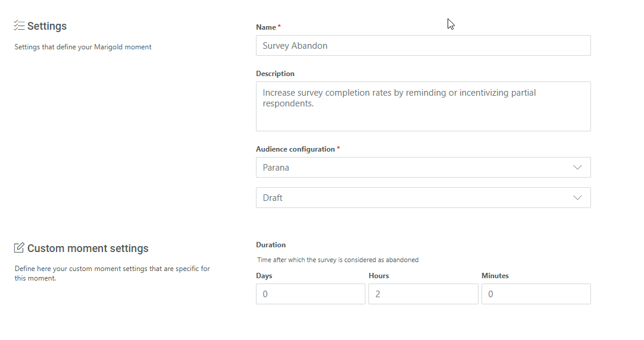Select the 'Parana' audience configuration value
This screenshot has height=340, width=644.
276,168
